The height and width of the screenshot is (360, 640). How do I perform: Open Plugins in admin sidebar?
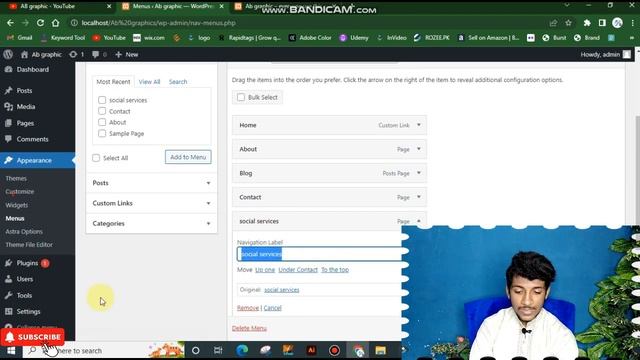[27, 263]
